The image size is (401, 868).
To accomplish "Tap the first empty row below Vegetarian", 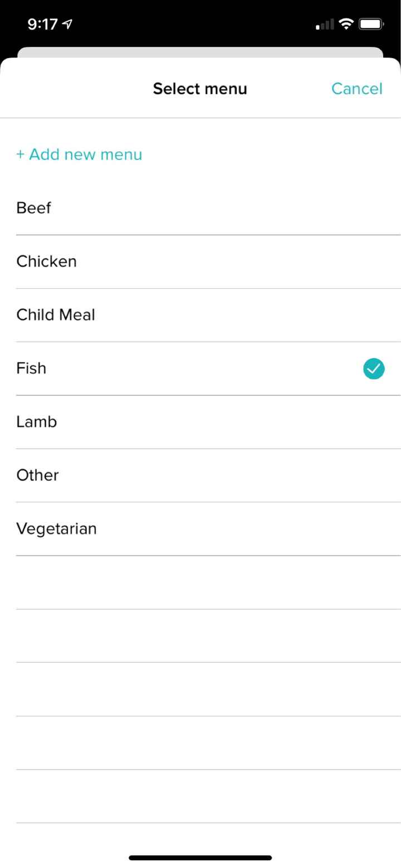I will 200,583.
